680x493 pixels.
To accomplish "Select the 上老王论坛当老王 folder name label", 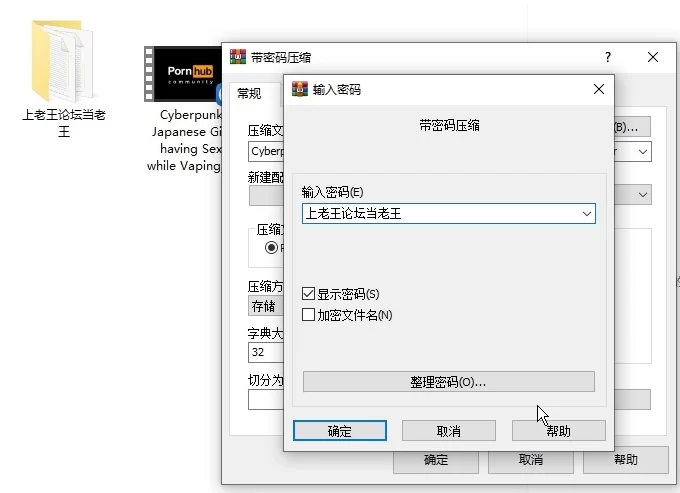I will [64, 123].
